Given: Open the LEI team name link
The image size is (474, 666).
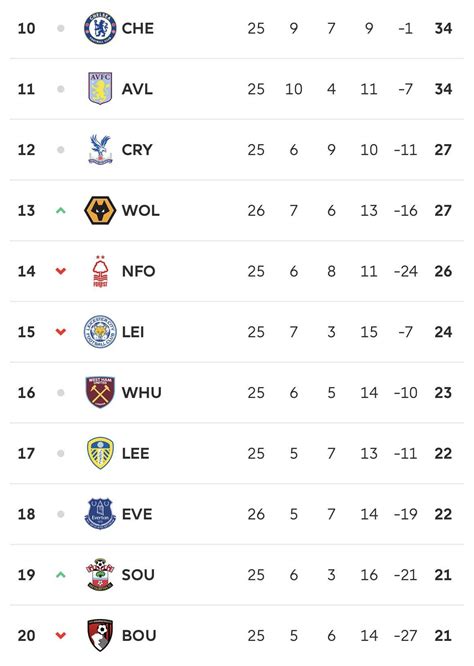Looking at the screenshot, I should pos(133,332).
